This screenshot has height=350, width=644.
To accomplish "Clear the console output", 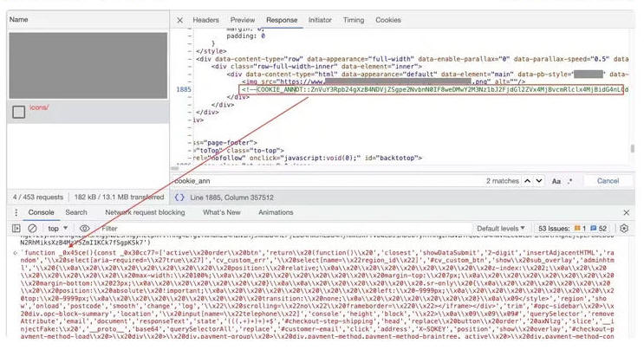I will (32, 229).
